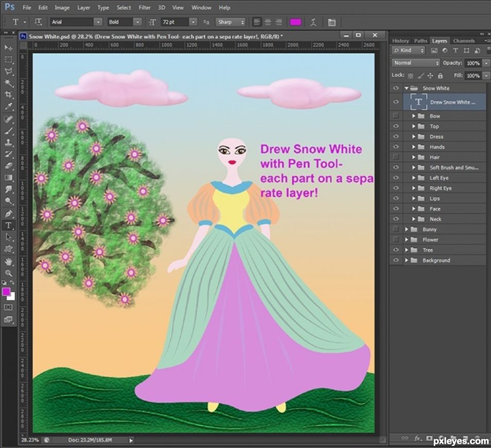Show the hidden Hair group

(396, 157)
